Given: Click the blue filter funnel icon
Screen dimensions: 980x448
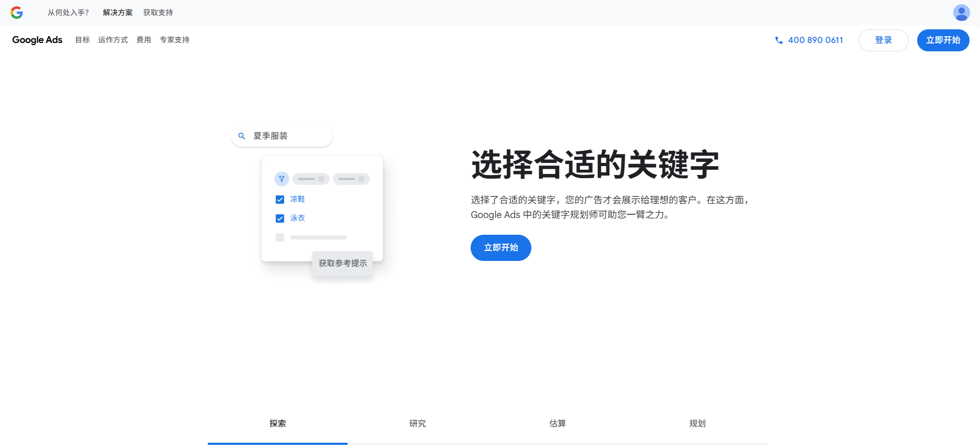Looking at the screenshot, I should [x=282, y=179].
